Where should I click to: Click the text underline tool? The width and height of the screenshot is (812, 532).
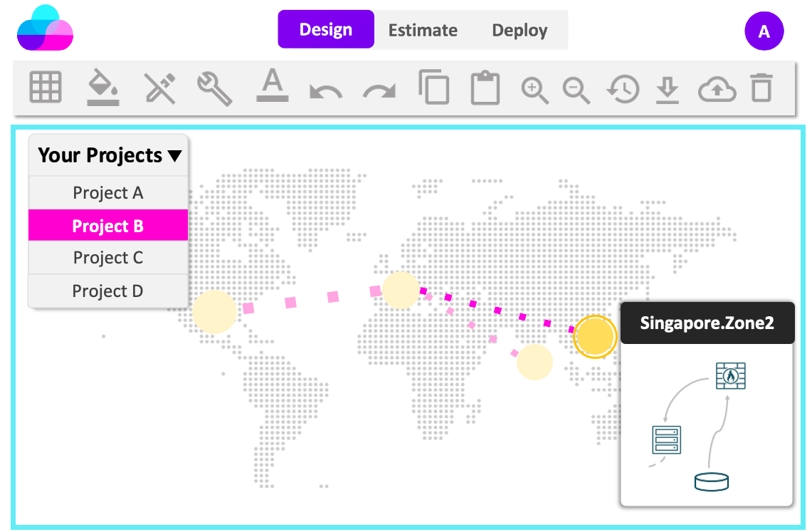click(272, 87)
